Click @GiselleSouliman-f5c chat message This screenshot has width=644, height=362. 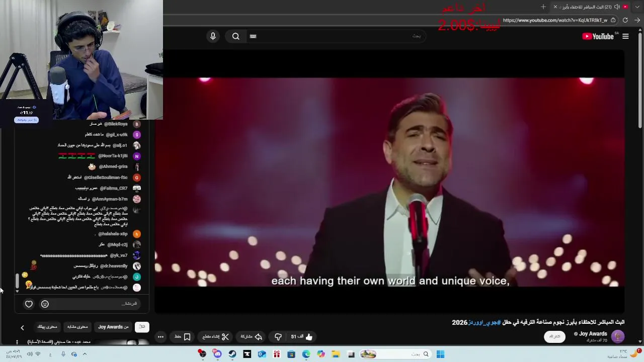(x=104, y=177)
